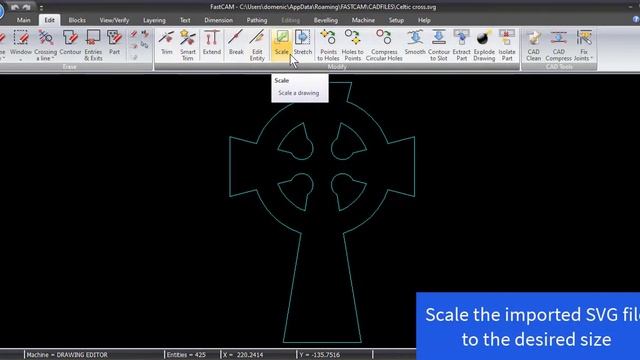This screenshot has width=640, height=360.
Task: Select Extract Part
Action: coord(462,45)
